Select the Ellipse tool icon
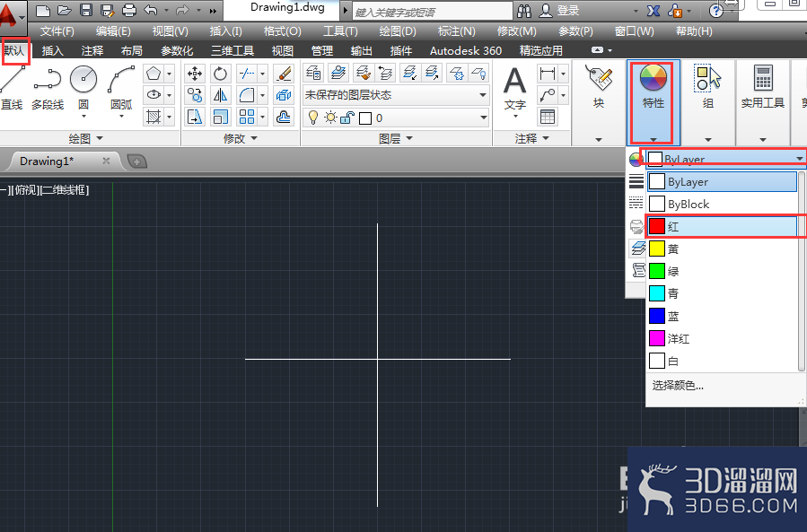Screen dimensions: 807x532 click(x=154, y=95)
